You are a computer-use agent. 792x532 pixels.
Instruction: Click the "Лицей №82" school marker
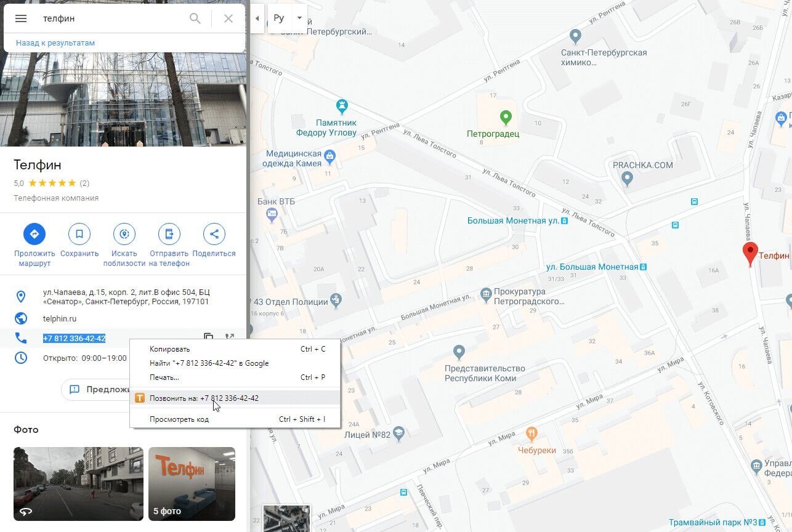point(398,434)
